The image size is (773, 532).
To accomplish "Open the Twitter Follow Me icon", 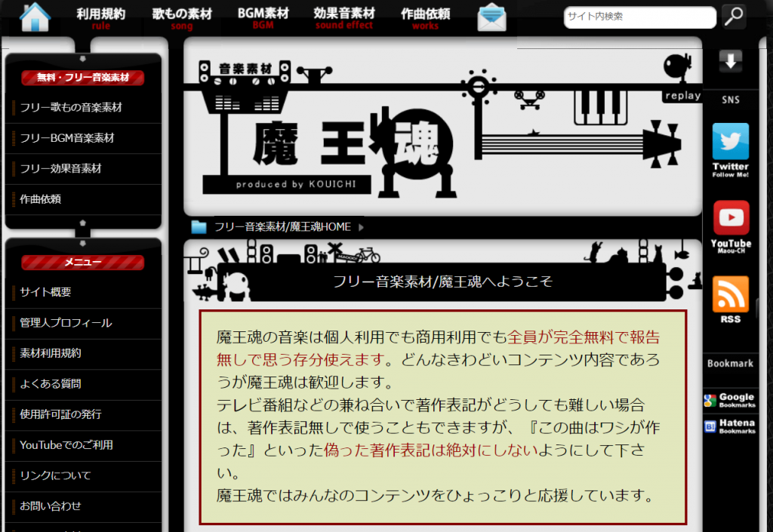I will tap(730, 149).
